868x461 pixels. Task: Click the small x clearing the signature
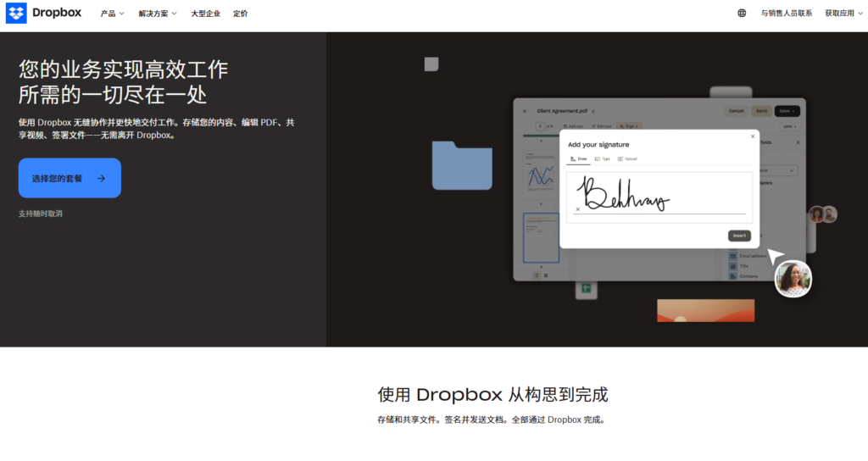click(x=578, y=208)
